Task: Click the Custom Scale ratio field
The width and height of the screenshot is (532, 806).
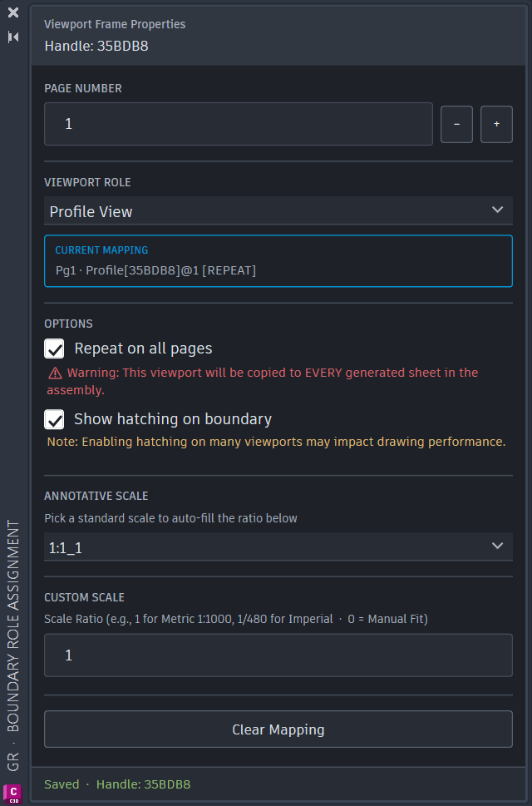Action: coord(278,655)
